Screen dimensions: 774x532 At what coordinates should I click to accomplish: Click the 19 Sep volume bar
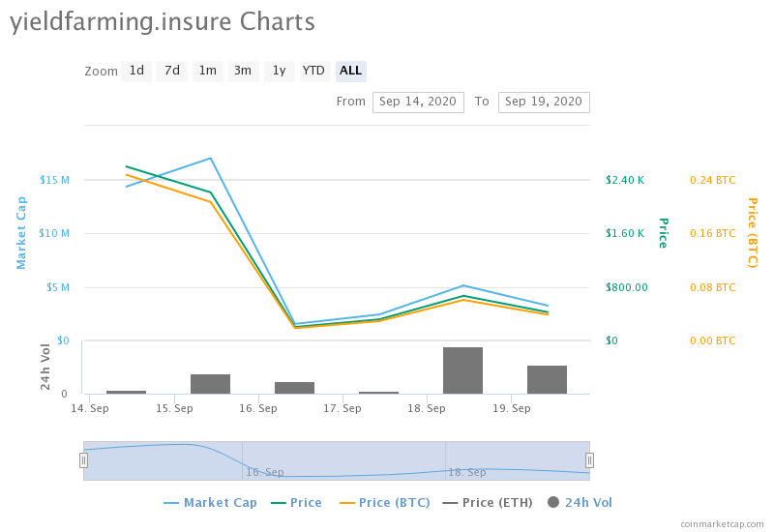pos(547,379)
